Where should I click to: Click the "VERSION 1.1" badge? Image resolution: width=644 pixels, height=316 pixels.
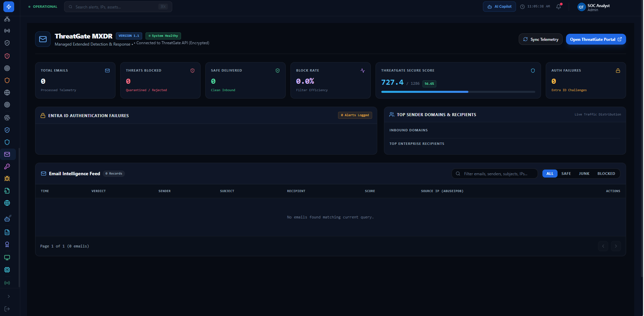pos(129,36)
